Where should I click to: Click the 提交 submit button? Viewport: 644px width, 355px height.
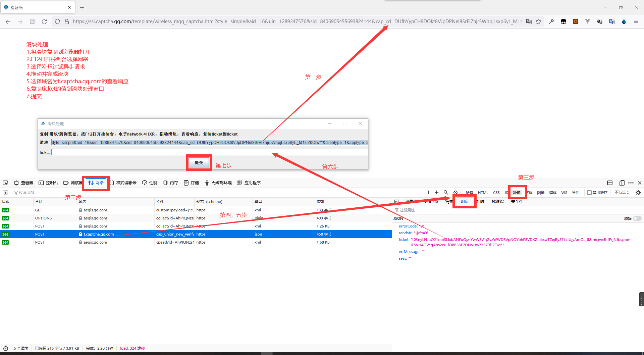pyautogui.click(x=199, y=163)
